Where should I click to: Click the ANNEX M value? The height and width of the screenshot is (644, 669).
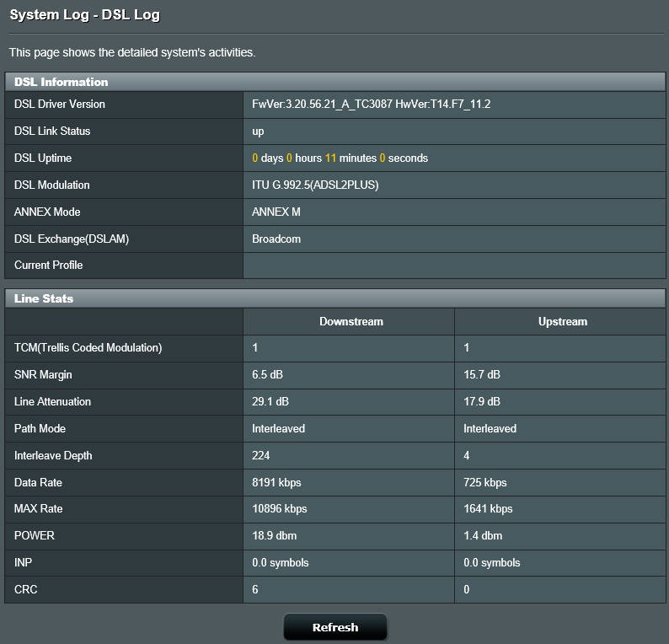[276, 212]
